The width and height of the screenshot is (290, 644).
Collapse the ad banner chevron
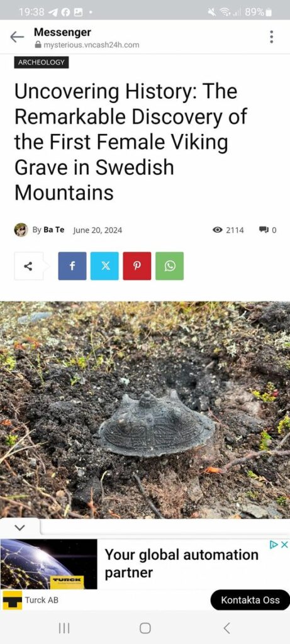[x=20, y=528]
